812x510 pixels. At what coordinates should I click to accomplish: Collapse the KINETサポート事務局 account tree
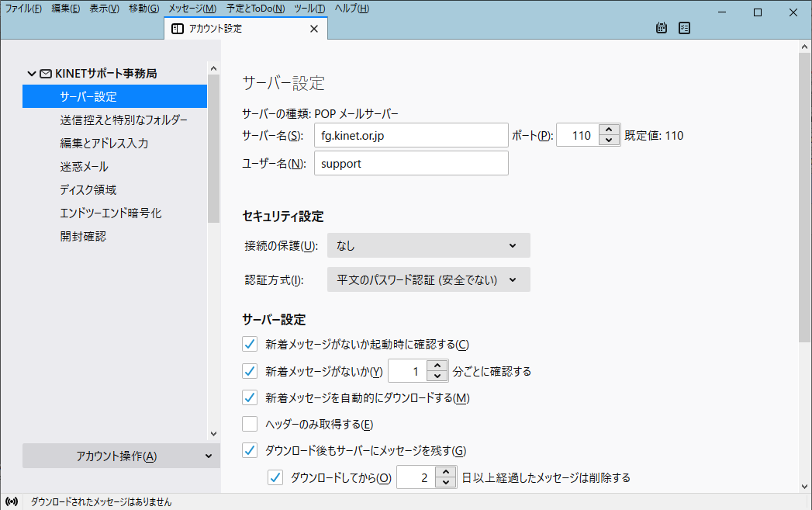pyautogui.click(x=32, y=74)
